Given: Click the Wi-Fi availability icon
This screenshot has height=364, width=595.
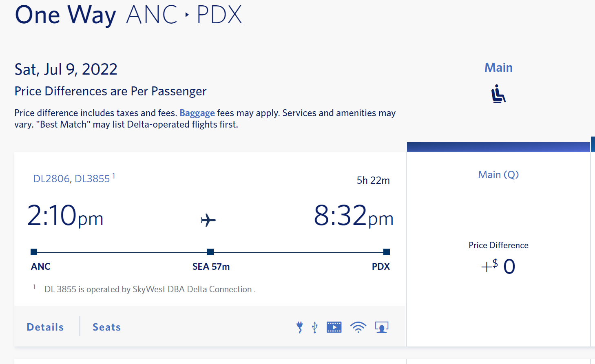Looking at the screenshot, I should click(x=358, y=326).
